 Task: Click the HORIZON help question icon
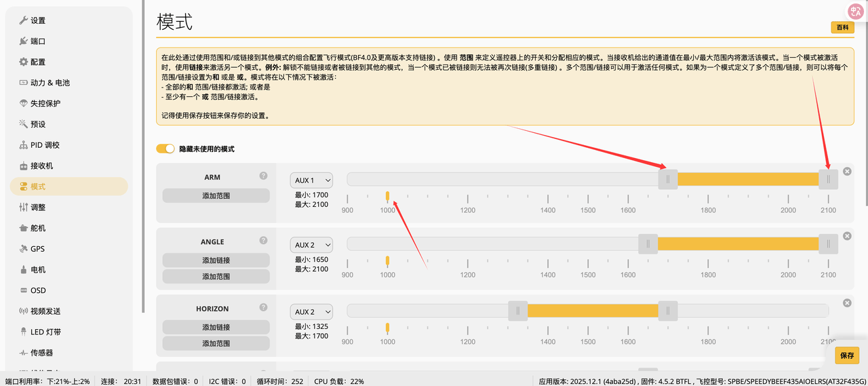click(x=263, y=307)
